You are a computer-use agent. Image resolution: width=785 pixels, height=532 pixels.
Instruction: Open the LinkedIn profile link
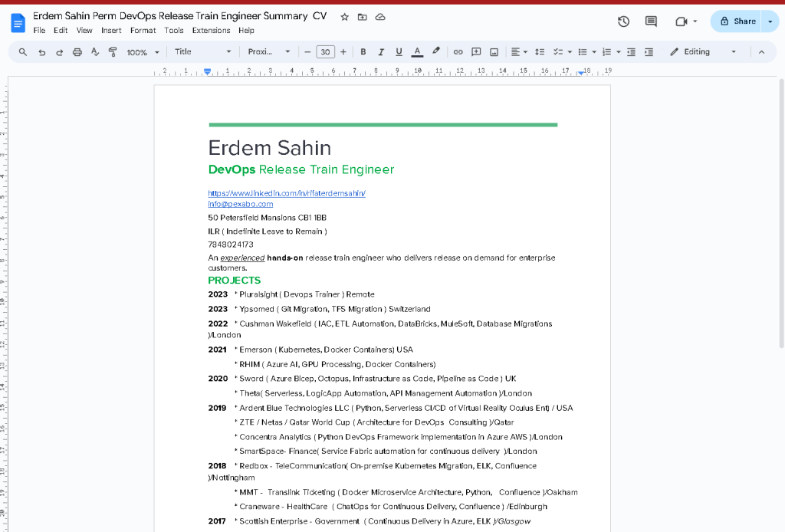tap(287, 193)
